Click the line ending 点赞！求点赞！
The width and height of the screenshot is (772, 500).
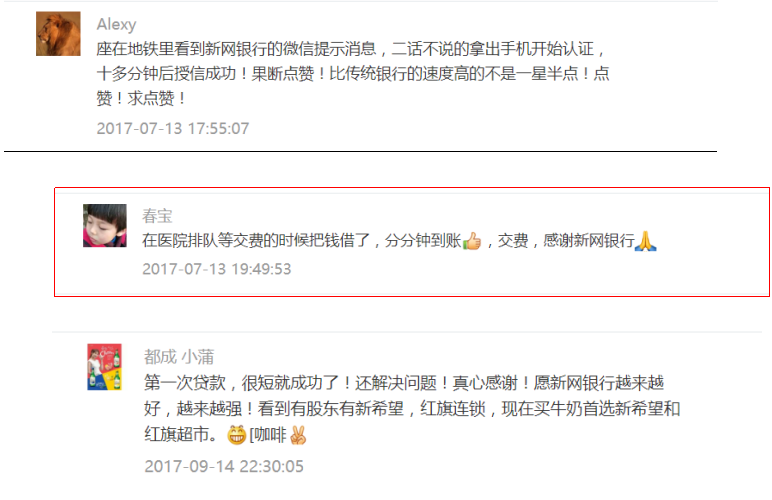tap(141, 98)
